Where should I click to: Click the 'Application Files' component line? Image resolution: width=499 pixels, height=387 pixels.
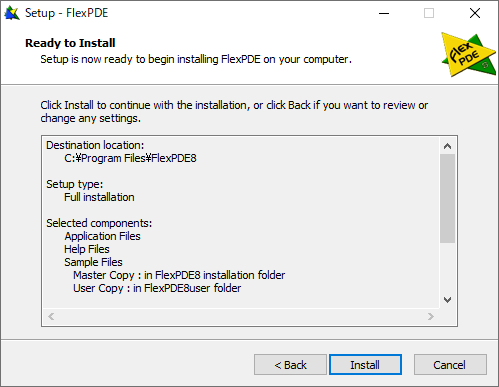102,236
